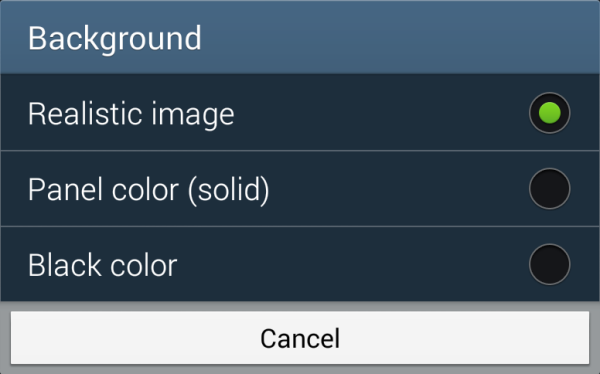Click the Black color label text

pyautogui.click(x=103, y=265)
